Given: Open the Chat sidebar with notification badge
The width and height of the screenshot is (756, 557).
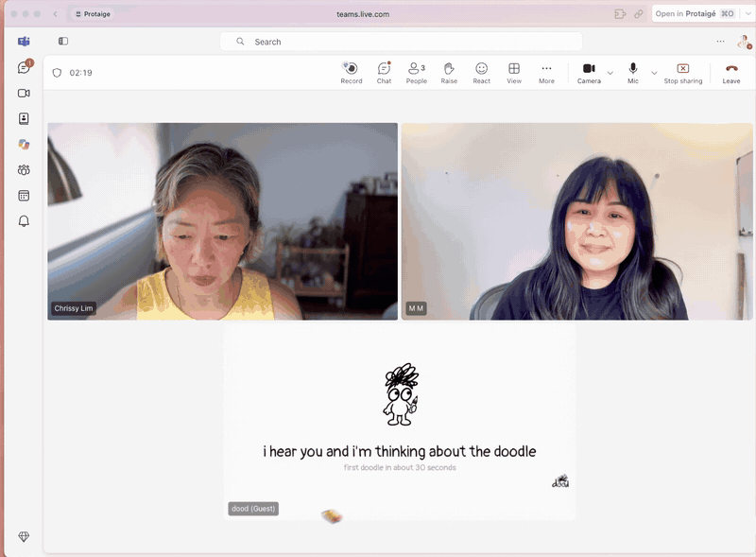Looking at the screenshot, I should pyautogui.click(x=24, y=67).
